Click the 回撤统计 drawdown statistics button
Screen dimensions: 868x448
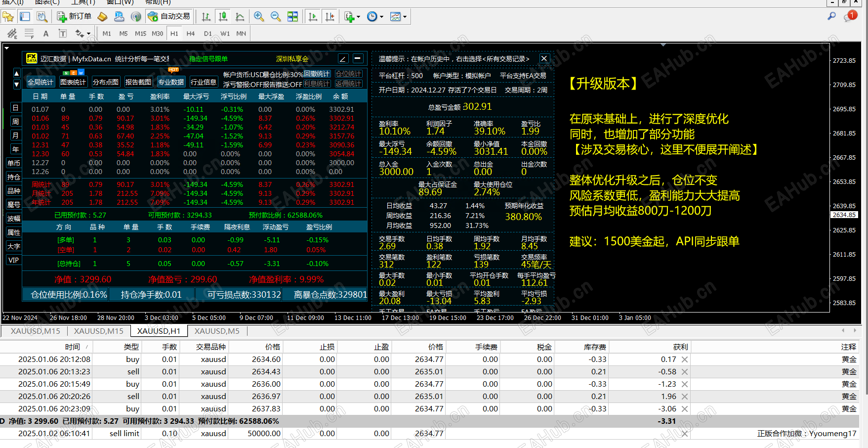coord(317,74)
